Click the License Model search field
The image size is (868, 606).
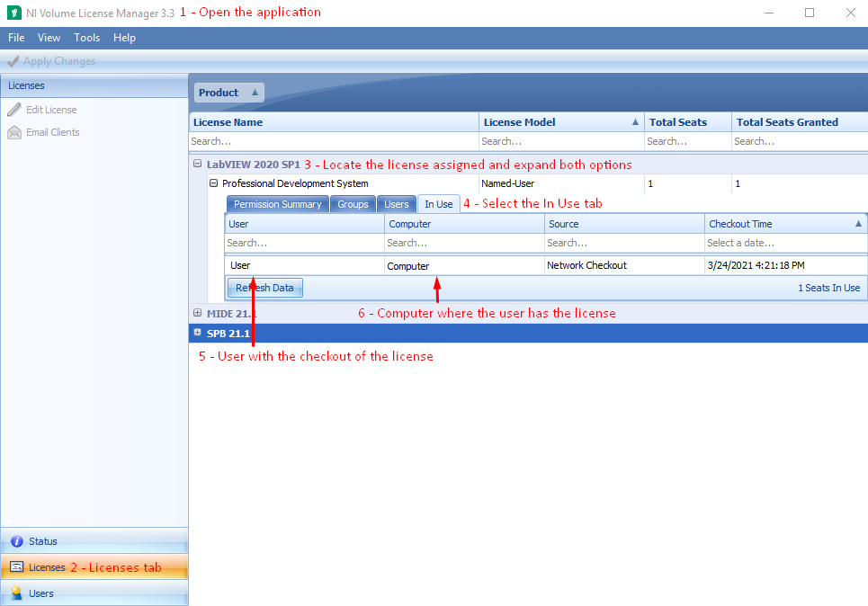click(x=561, y=141)
